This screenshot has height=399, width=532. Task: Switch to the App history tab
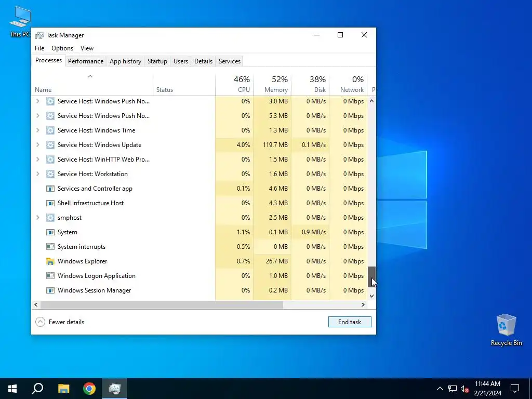tap(125, 61)
